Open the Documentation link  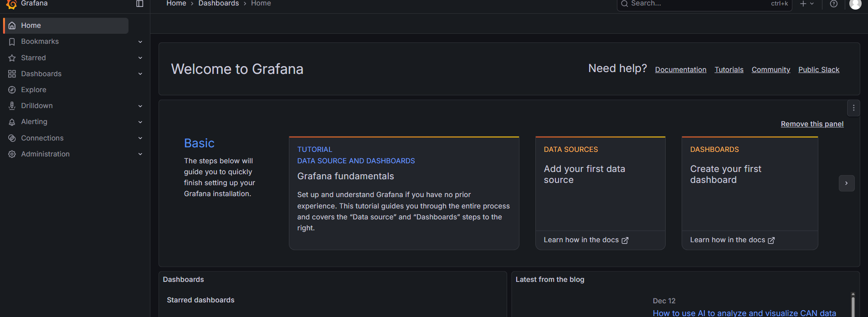click(680, 70)
